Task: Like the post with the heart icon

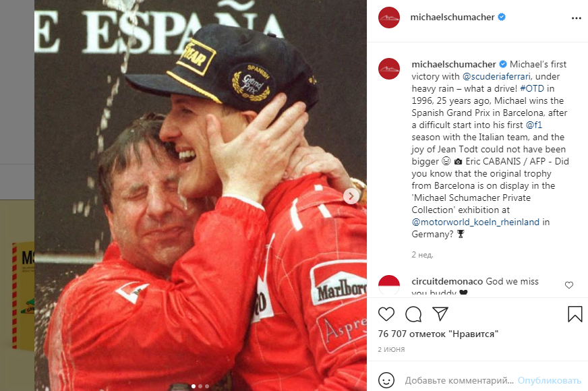Action: pos(386,314)
